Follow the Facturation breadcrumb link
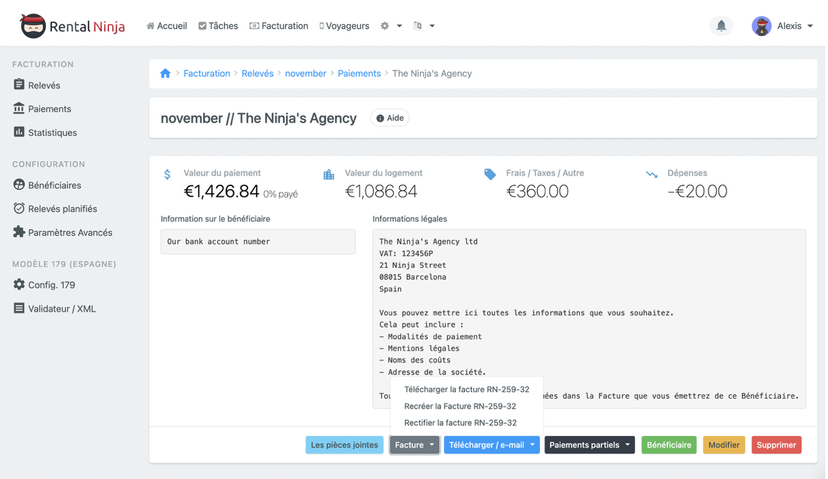 pyautogui.click(x=206, y=73)
